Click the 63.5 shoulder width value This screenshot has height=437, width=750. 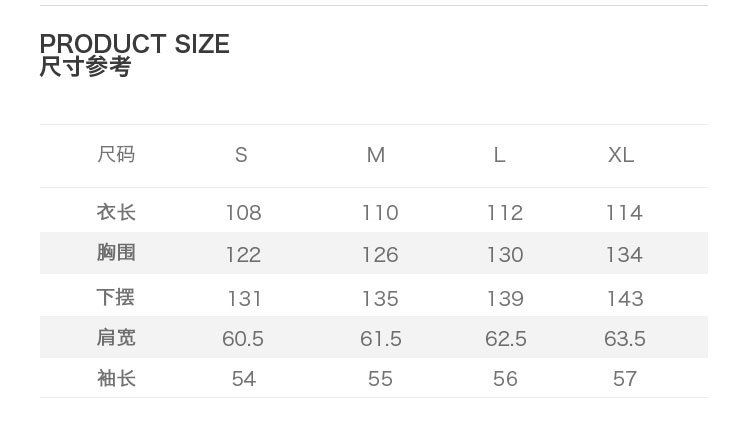[625, 339]
